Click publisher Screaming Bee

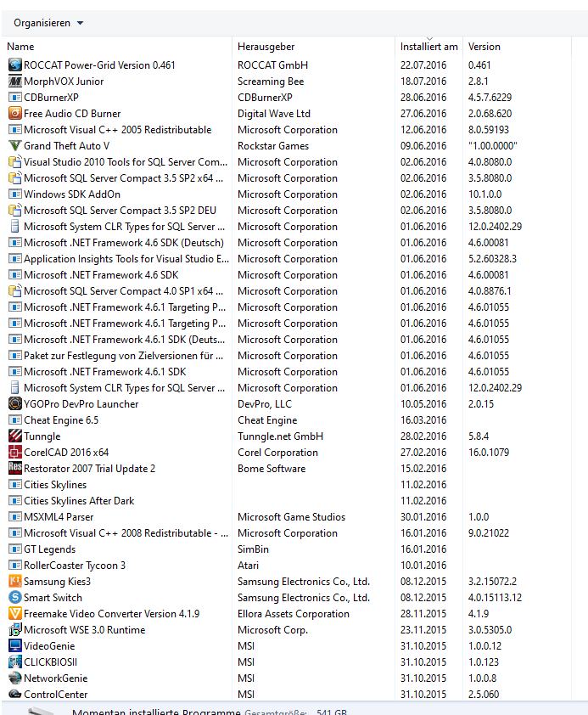pyautogui.click(x=271, y=82)
